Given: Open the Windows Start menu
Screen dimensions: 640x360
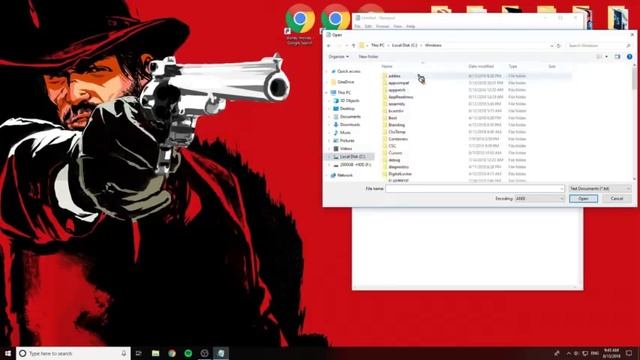Looking at the screenshot, I should [x=8, y=353].
